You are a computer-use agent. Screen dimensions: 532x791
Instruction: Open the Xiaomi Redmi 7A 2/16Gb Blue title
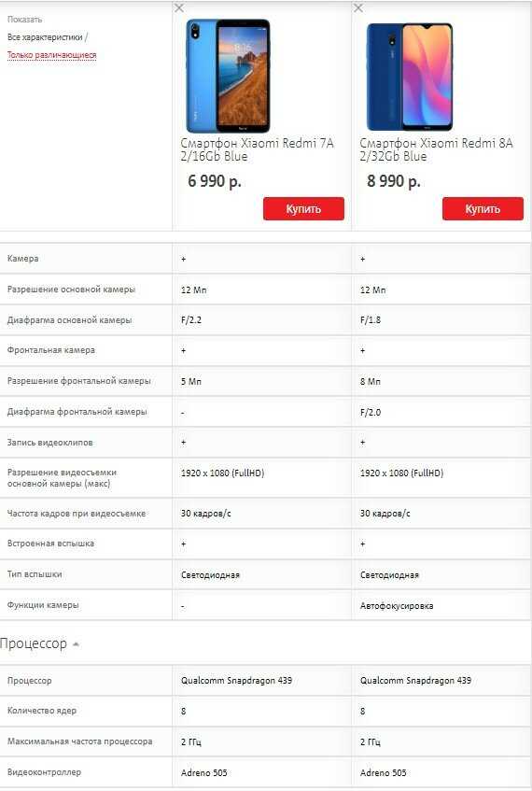coord(258,149)
